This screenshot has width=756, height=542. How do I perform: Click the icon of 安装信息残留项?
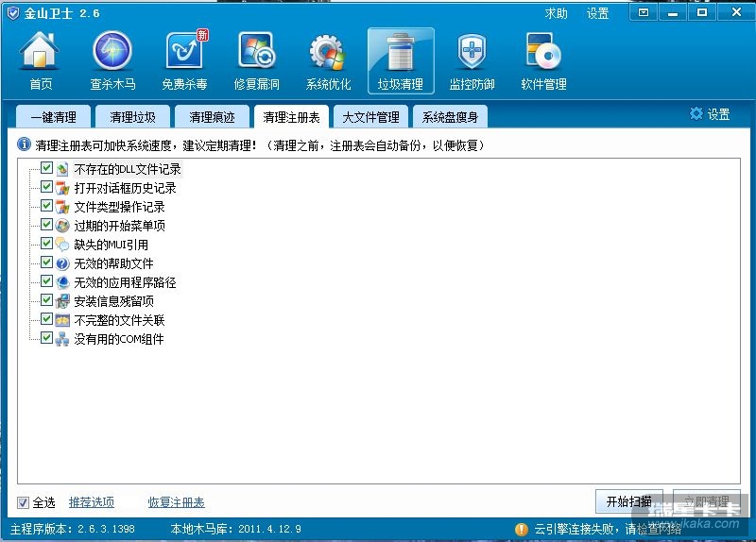62,301
